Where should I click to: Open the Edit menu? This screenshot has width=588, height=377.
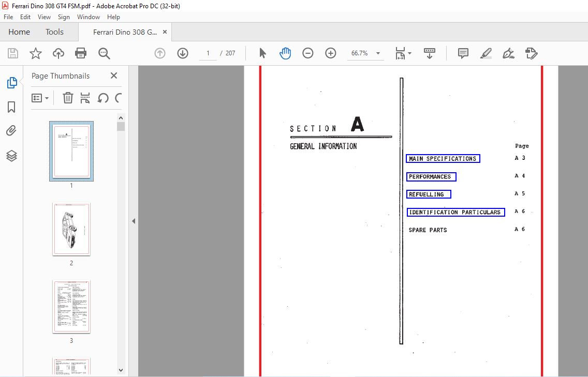tap(25, 17)
